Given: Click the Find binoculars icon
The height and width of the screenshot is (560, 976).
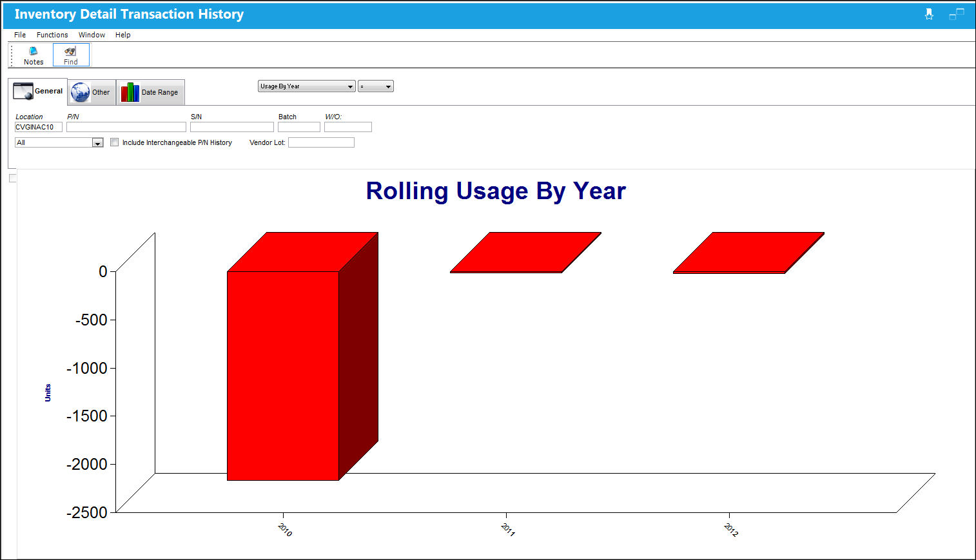Looking at the screenshot, I should point(71,55).
